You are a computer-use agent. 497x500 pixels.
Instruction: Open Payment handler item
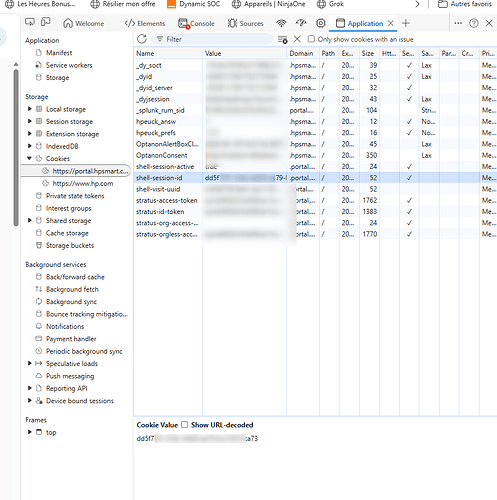point(71,339)
